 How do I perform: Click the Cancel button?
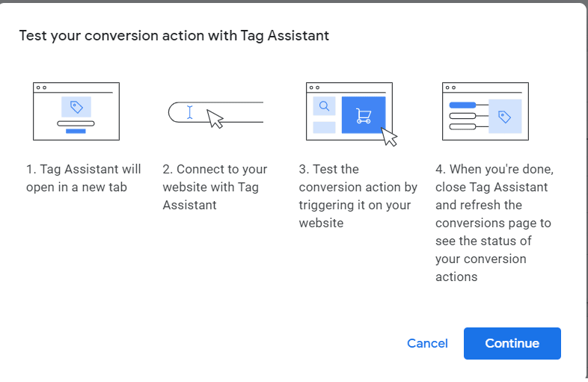click(x=427, y=343)
